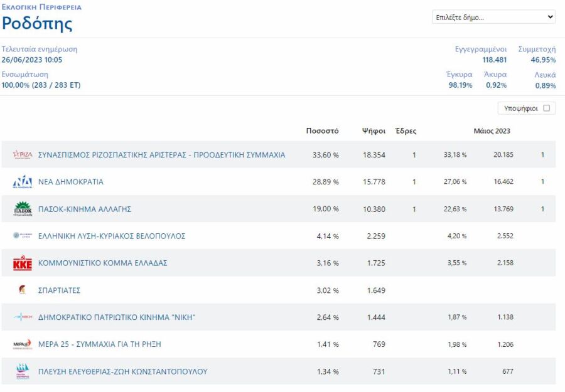Viewport: 565px width, 392px height.
Task: Click the Ροδόπης region heading
Action: click(37, 23)
